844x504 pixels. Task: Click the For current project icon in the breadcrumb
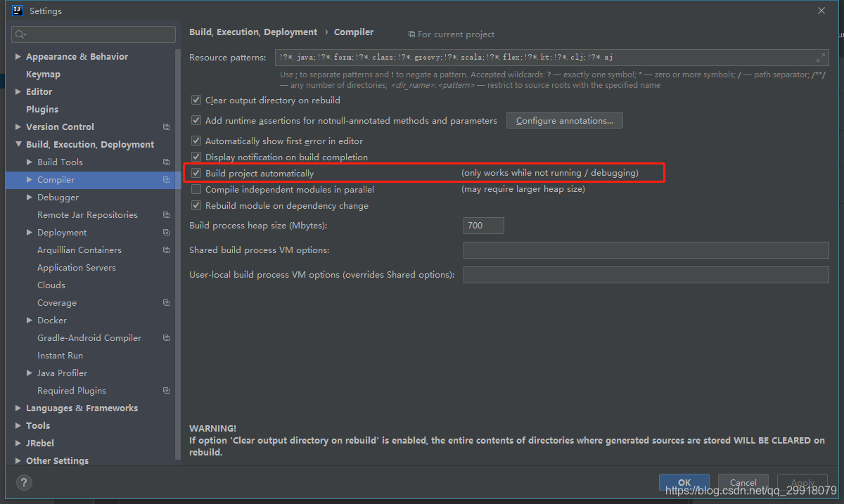coord(410,34)
